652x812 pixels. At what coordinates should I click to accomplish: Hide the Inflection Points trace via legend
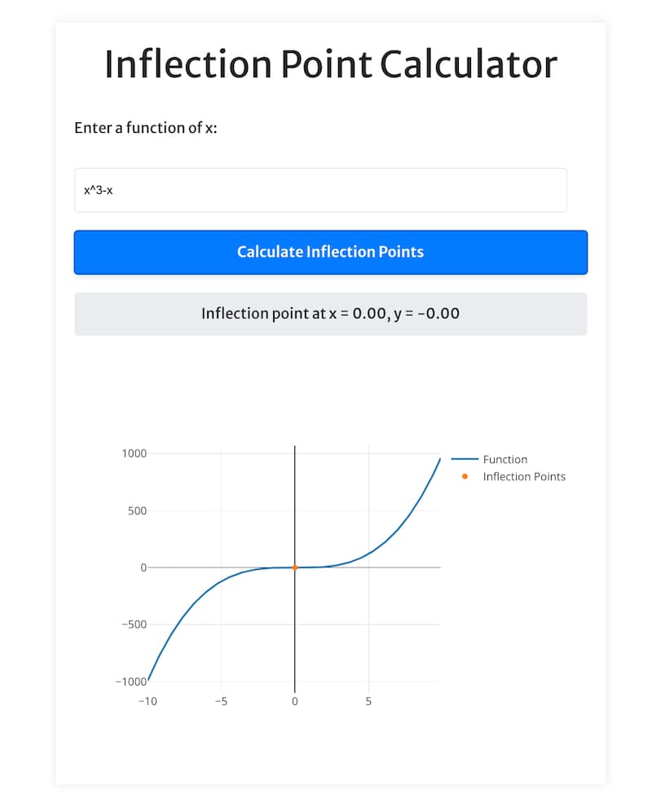tap(525, 476)
